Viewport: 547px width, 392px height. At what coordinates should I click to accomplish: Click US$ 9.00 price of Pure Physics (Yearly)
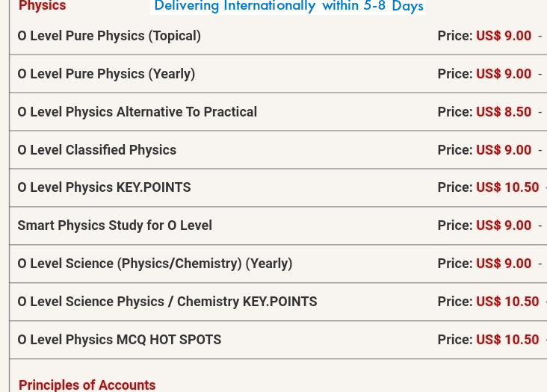[x=504, y=74]
